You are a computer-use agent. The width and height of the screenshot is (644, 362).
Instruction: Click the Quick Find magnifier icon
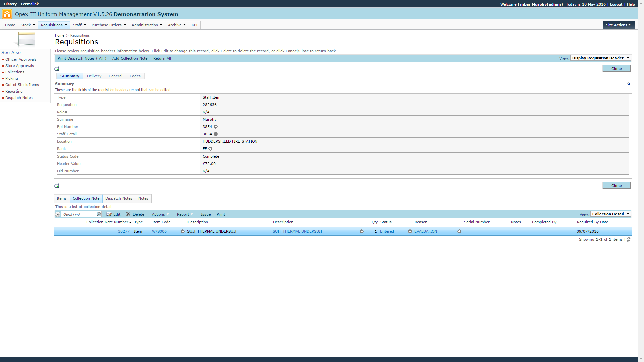pos(99,214)
